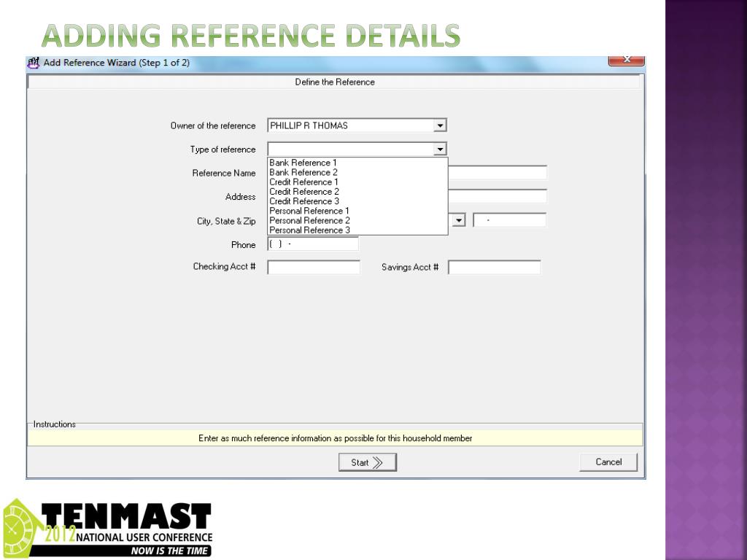The width and height of the screenshot is (747, 560).
Task: Focus the Phone input field
Action: [x=313, y=244]
